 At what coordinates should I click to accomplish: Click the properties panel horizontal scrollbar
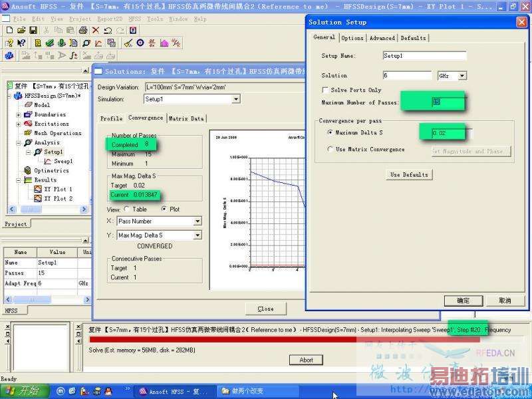(47, 300)
